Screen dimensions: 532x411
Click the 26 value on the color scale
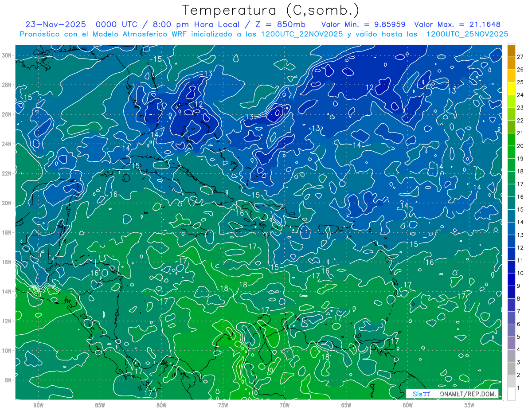(520, 69)
